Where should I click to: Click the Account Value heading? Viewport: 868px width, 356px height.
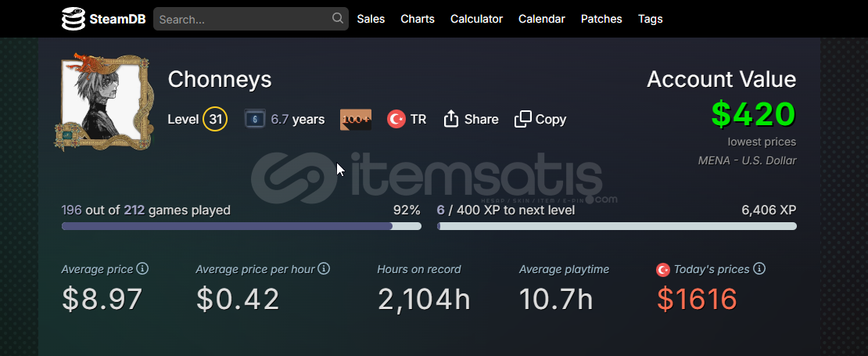pos(721,79)
